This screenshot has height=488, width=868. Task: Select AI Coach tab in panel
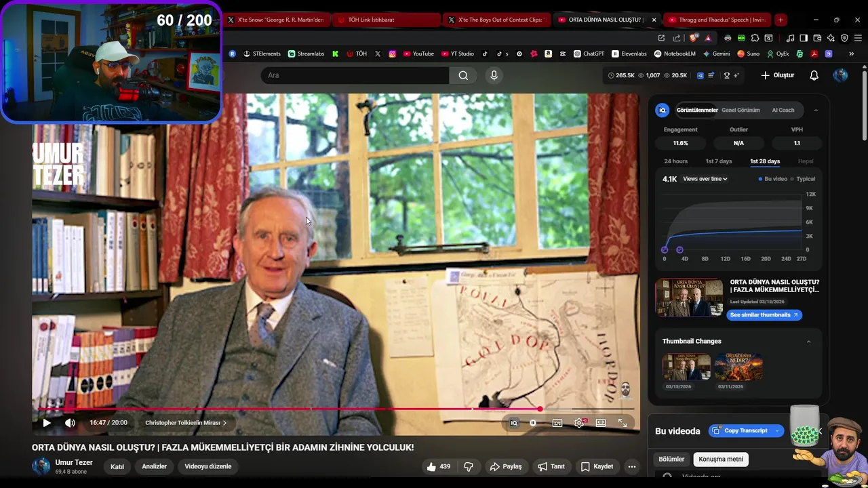pyautogui.click(x=783, y=110)
